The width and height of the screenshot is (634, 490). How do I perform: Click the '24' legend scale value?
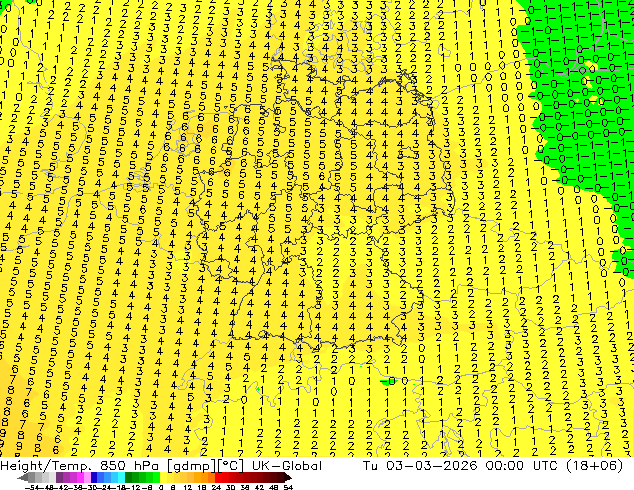217,487
